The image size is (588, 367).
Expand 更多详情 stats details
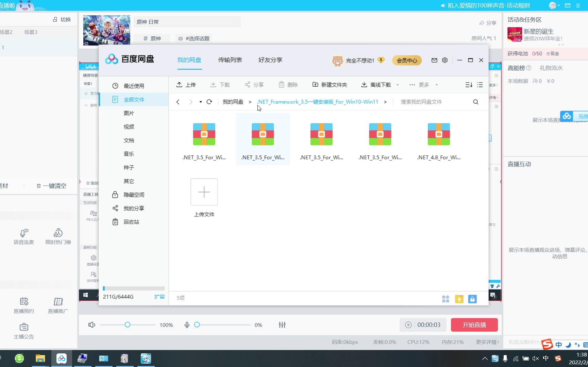487,342
